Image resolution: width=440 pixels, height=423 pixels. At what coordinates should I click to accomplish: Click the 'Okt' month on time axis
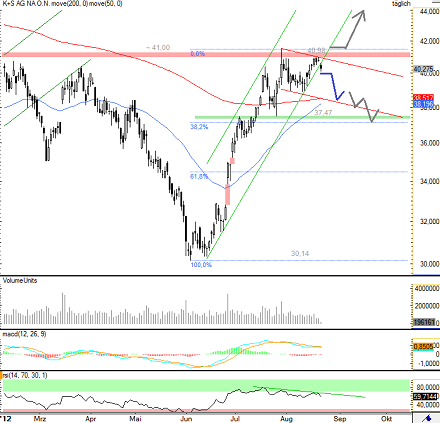(386, 419)
